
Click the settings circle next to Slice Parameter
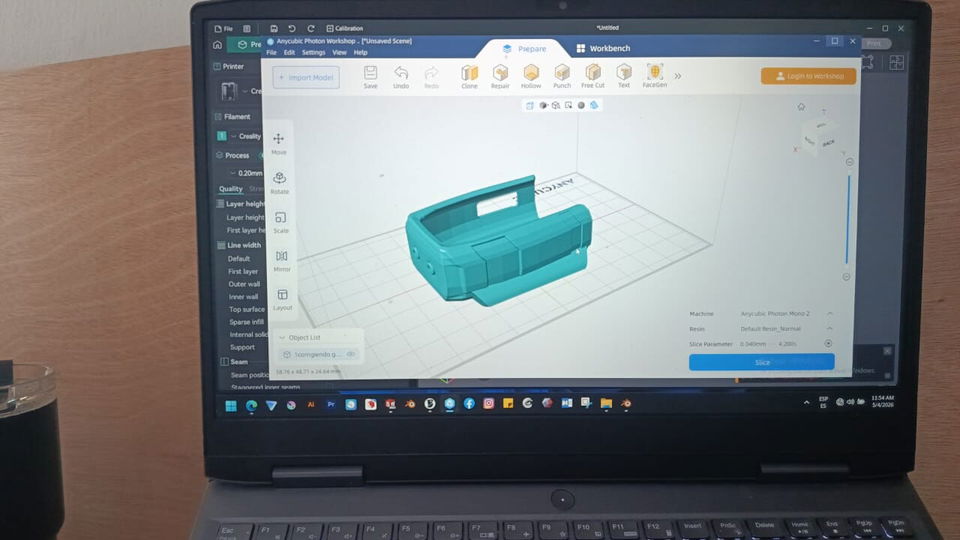(828, 343)
